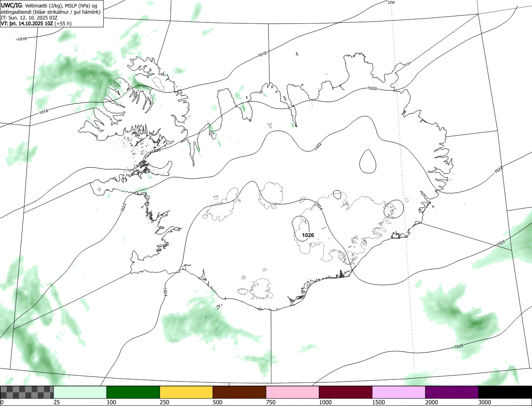Viewport: 532px width, 406px height.
Task: Choose the lavender 1500–2000 legend swatch
Action: point(399,392)
